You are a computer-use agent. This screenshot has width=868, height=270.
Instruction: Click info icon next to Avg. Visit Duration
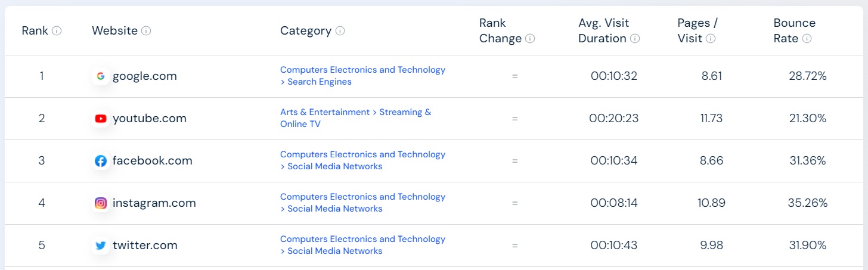635,39
